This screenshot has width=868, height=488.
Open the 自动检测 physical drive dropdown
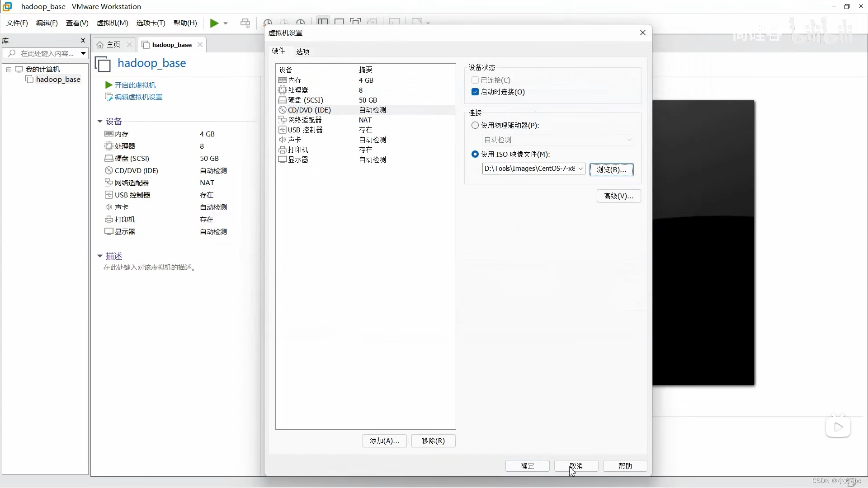tap(557, 140)
